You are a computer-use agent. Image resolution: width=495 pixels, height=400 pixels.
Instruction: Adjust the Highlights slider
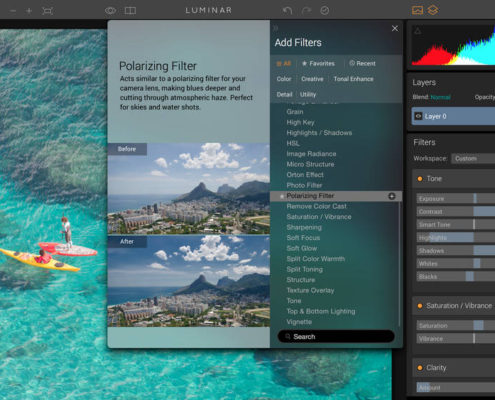click(x=456, y=238)
